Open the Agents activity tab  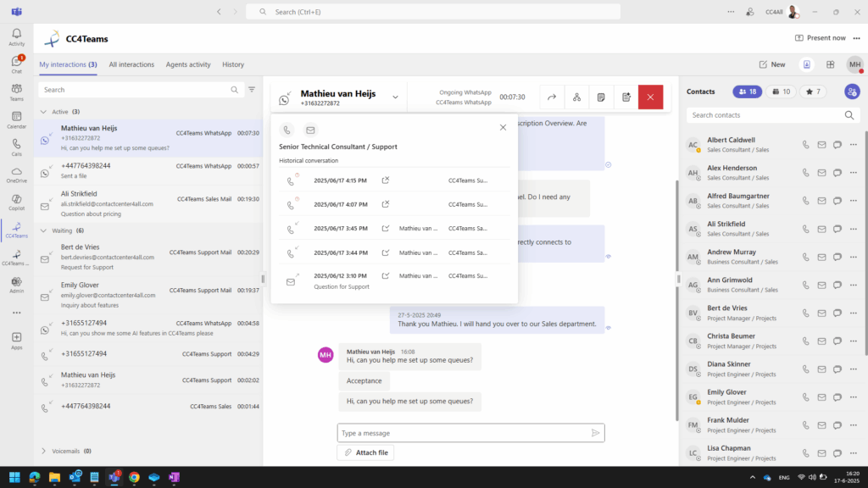[188, 64]
